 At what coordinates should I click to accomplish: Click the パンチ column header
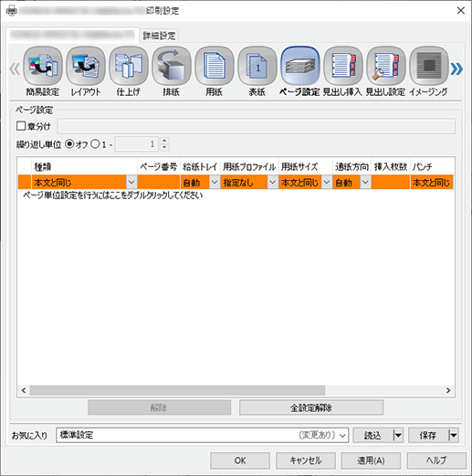click(x=432, y=166)
